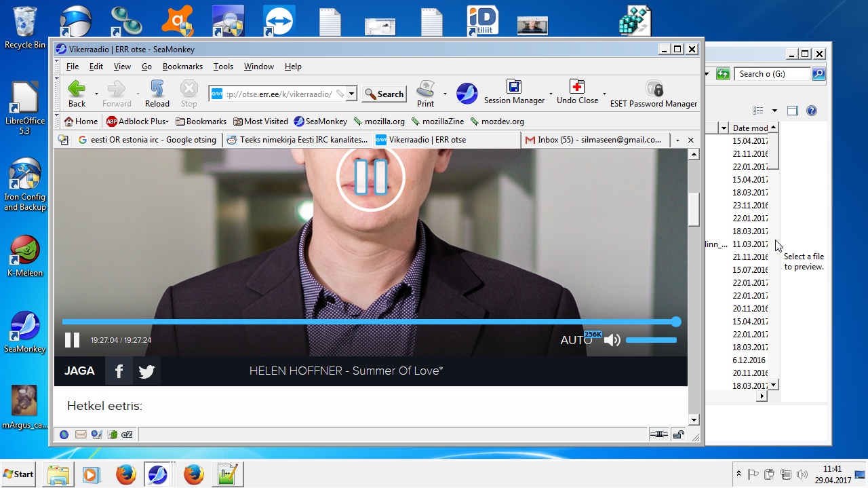Launch Firefox from the Windows taskbar
The height and width of the screenshot is (488, 868).
[x=125, y=474]
